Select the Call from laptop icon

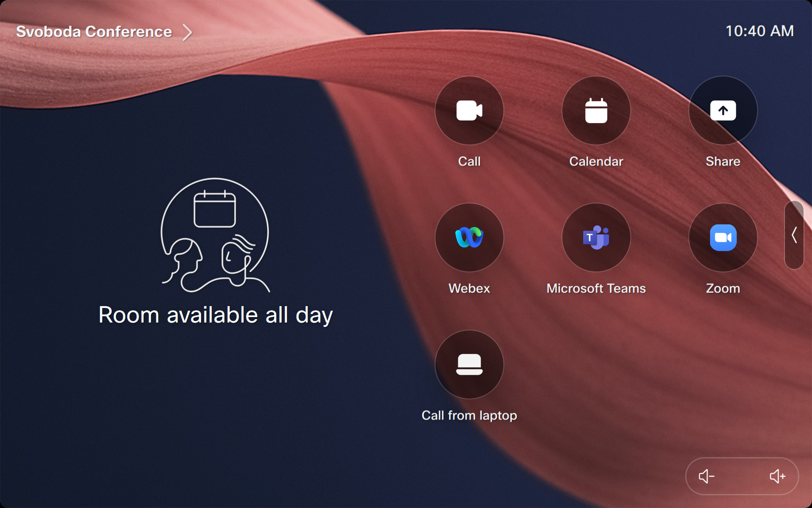(x=469, y=364)
